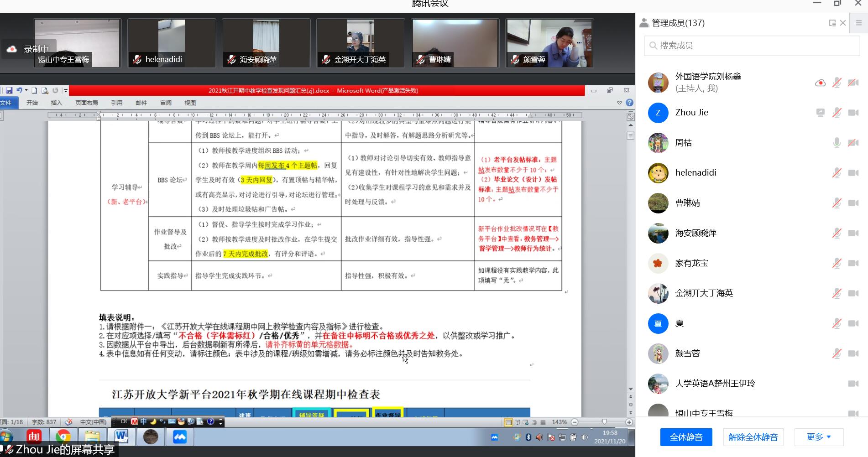This screenshot has height=457, width=868.
Task: Click recording icon beside 外国语学院刘杨鑫
Action: [x=820, y=83]
